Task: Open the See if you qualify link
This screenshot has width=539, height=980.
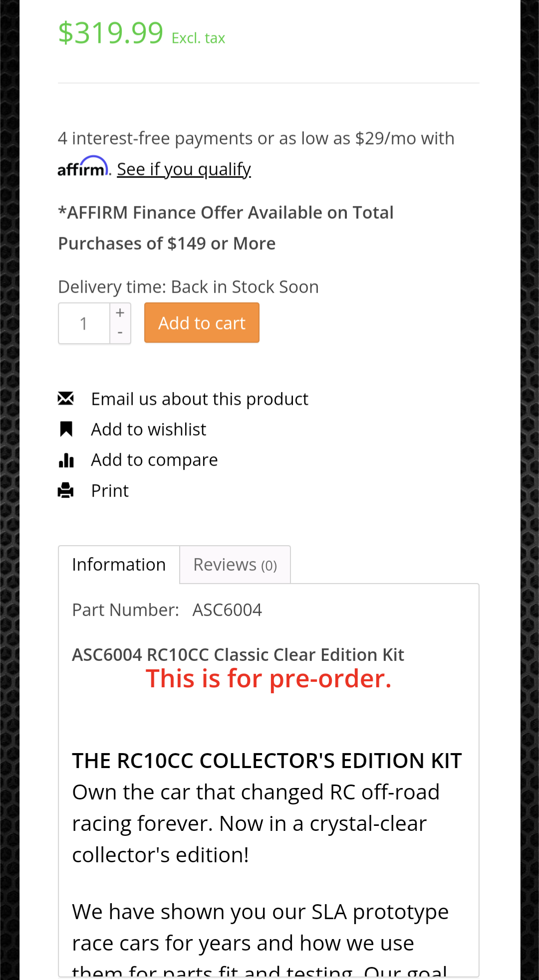Action: [184, 169]
